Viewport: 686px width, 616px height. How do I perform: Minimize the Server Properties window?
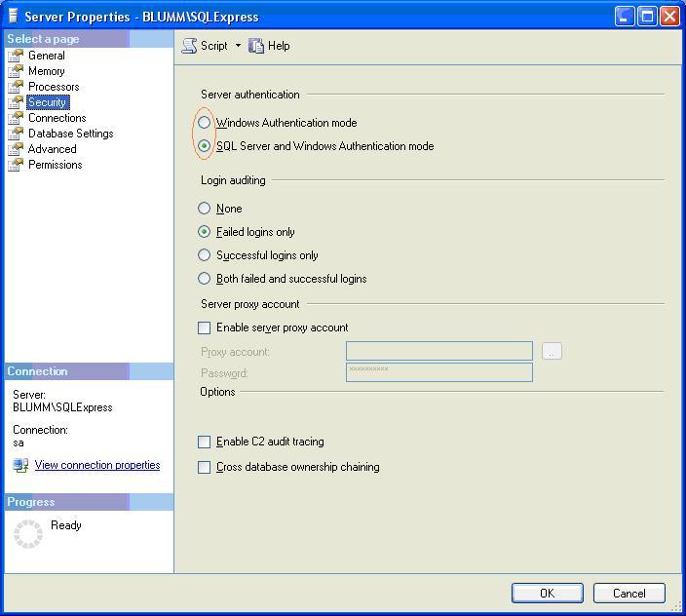click(625, 17)
